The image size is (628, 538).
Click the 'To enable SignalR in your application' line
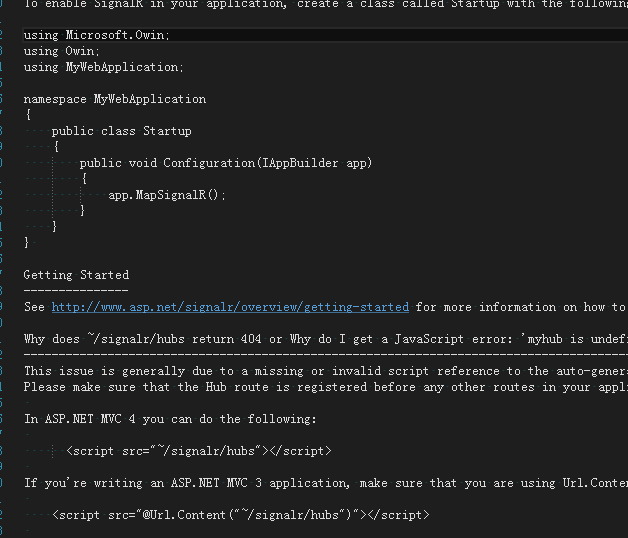click(x=326, y=4)
